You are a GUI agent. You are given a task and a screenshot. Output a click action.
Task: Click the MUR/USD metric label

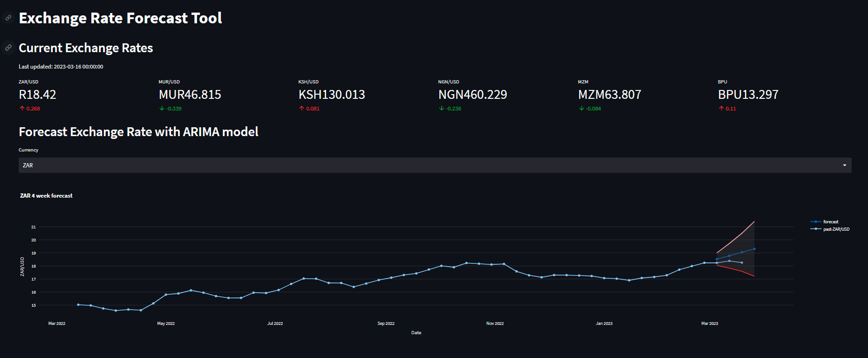[169, 82]
